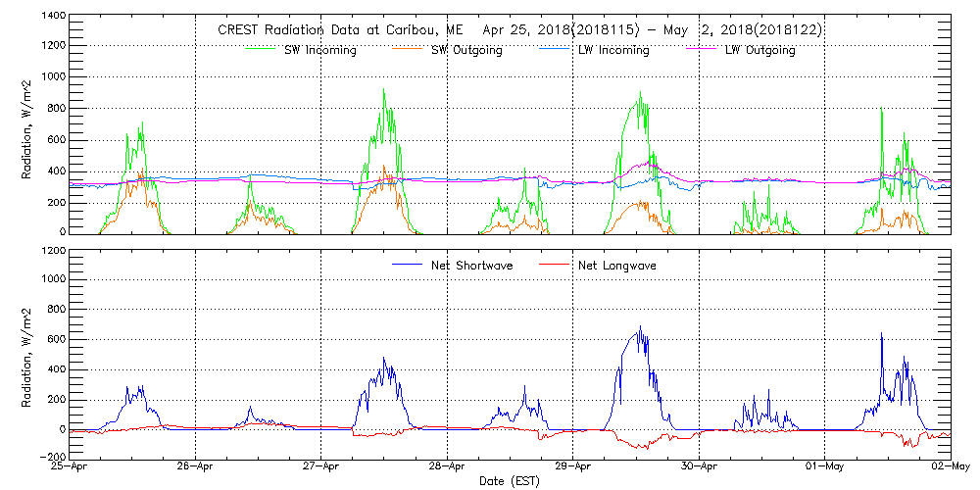Screen dimensions: 980x490
Task: Click the 1400 y-axis label on top chart
Action: [53, 18]
